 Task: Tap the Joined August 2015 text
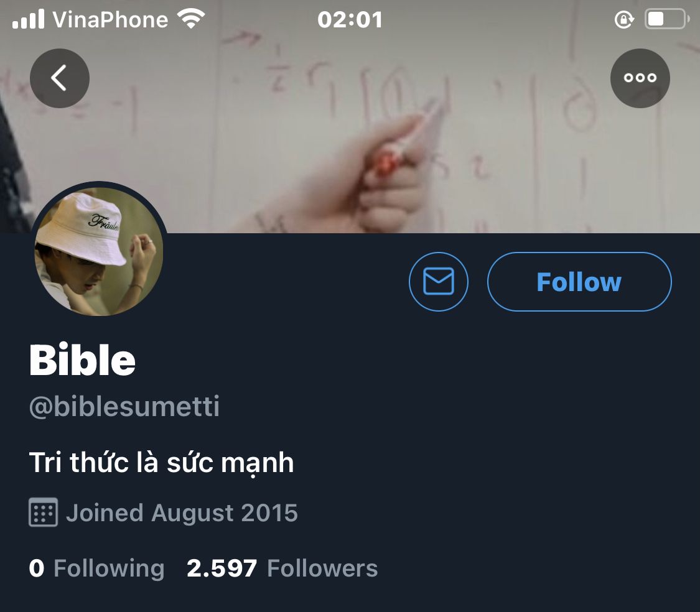[182, 513]
